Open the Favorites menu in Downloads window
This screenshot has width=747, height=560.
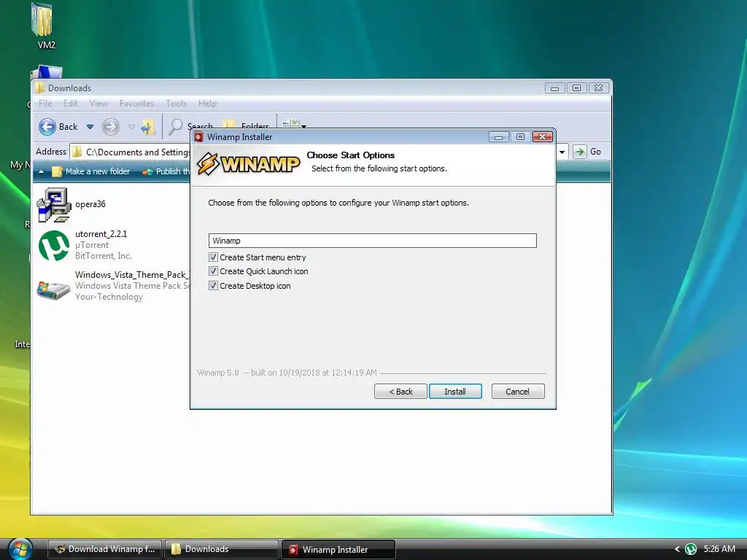click(136, 104)
